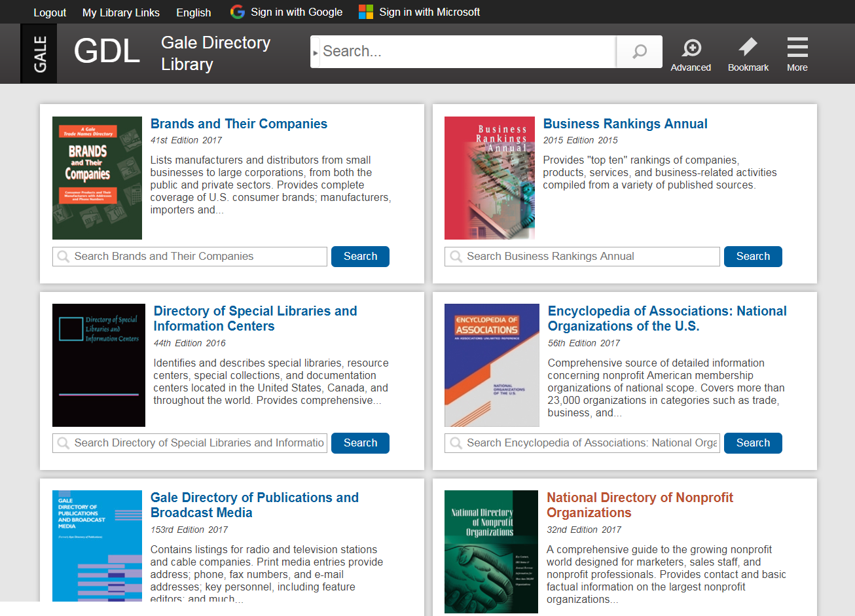Click '2015 Edition 2015' text
This screenshot has height=616, width=855.
tap(581, 140)
